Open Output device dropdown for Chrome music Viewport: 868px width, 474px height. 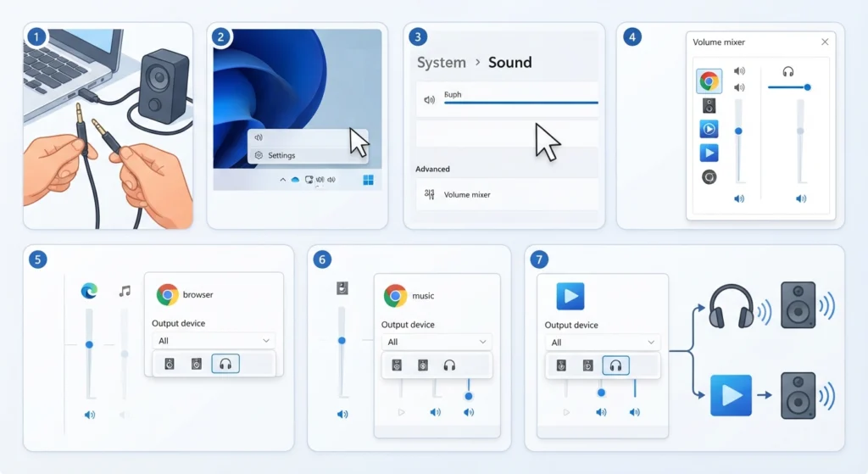click(436, 342)
